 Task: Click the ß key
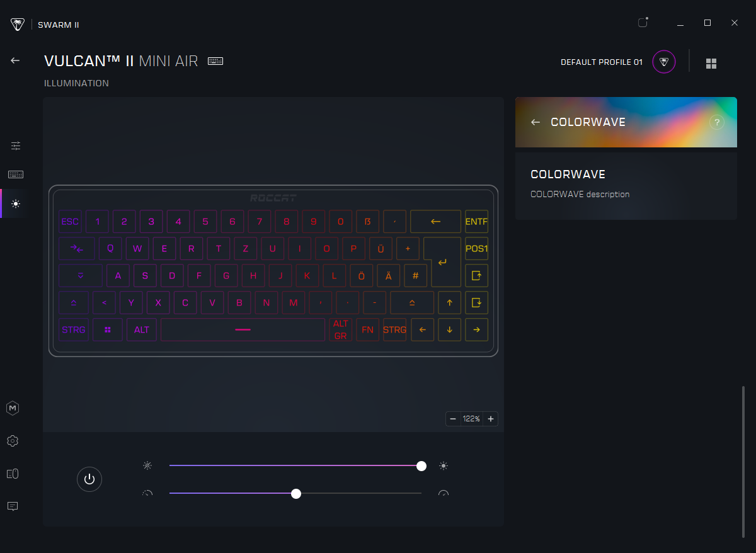(x=367, y=222)
